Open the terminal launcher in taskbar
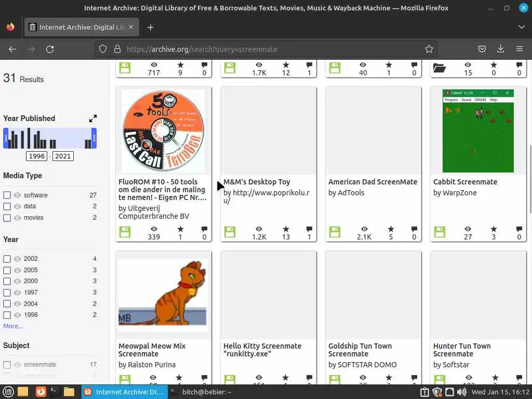 click(x=55, y=392)
